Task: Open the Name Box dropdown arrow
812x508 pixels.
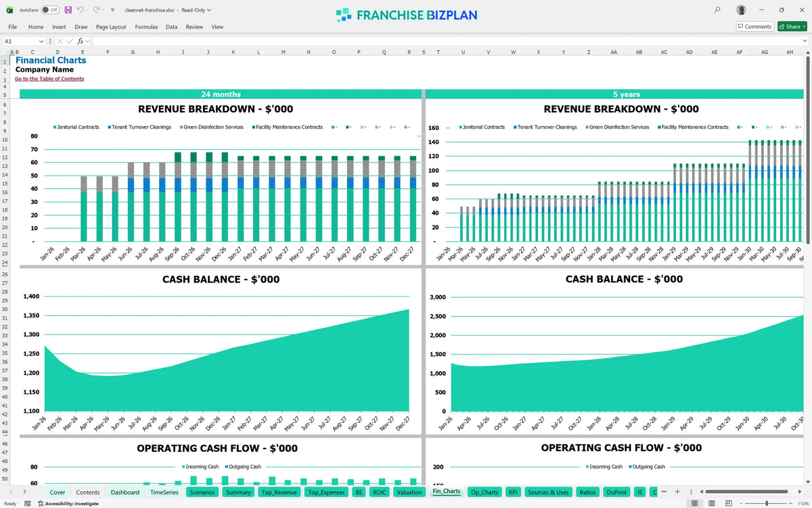Action: click(41, 41)
